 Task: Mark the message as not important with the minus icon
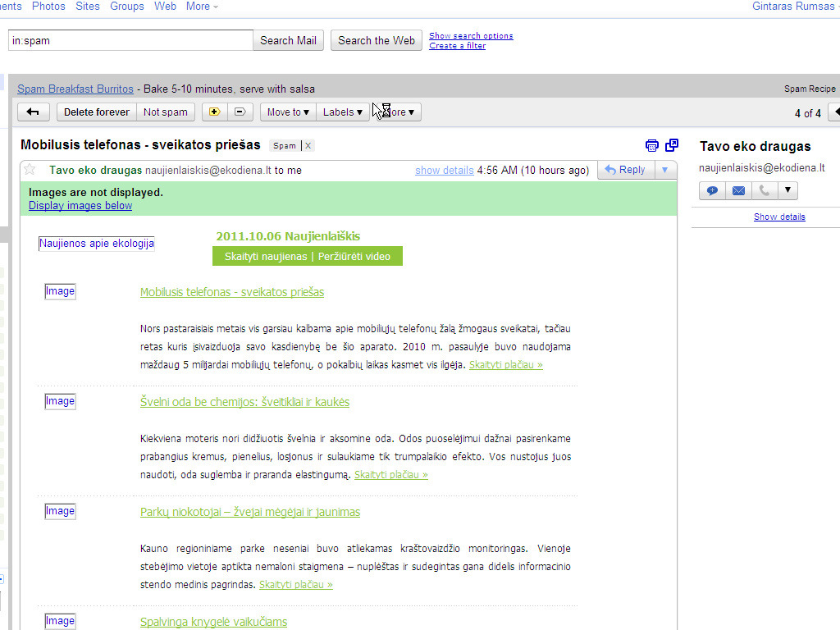tap(240, 112)
